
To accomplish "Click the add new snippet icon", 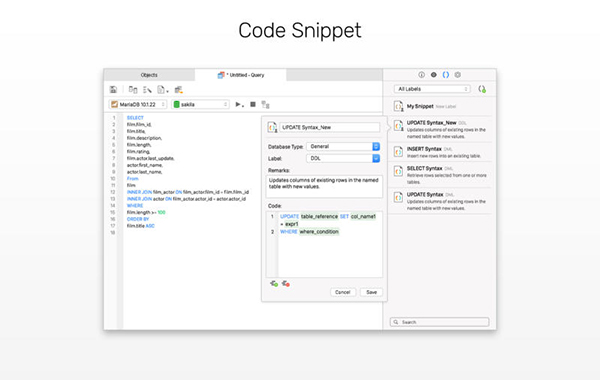I will click(482, 89).
